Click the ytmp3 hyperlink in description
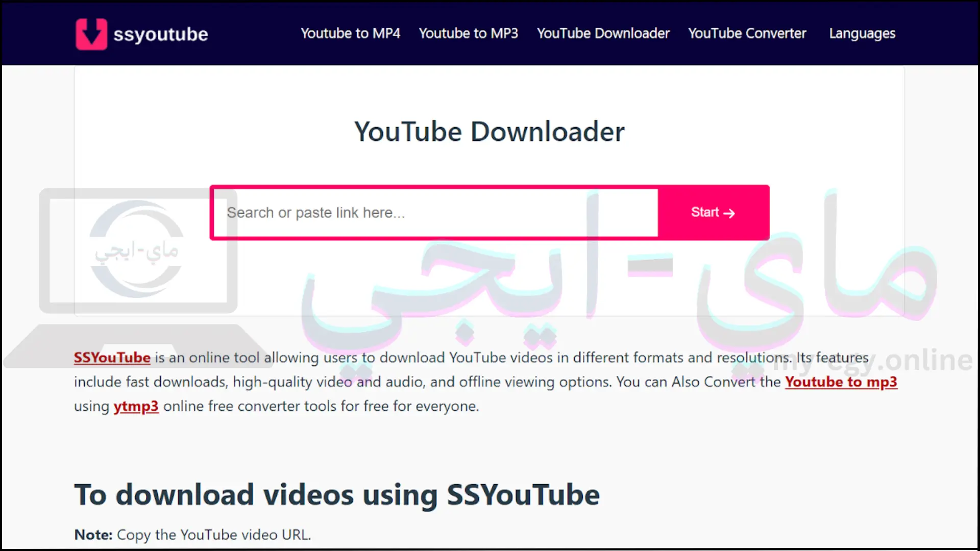 pos(135,406)
